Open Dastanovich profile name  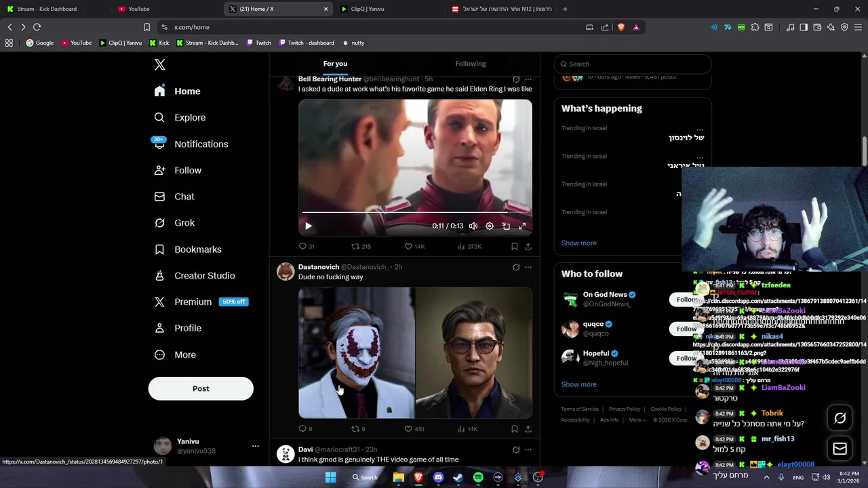[x=319, y=267]
